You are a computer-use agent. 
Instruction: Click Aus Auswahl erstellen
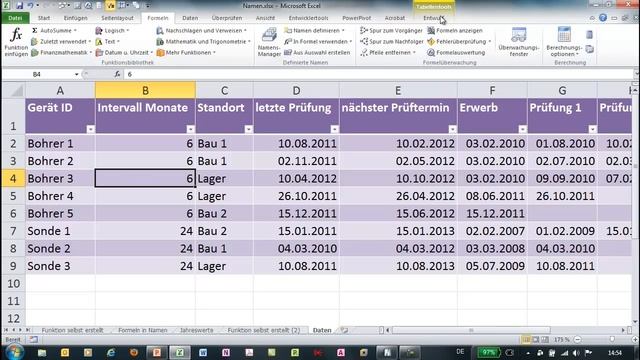pyautogui.click(x=317, y=53)
